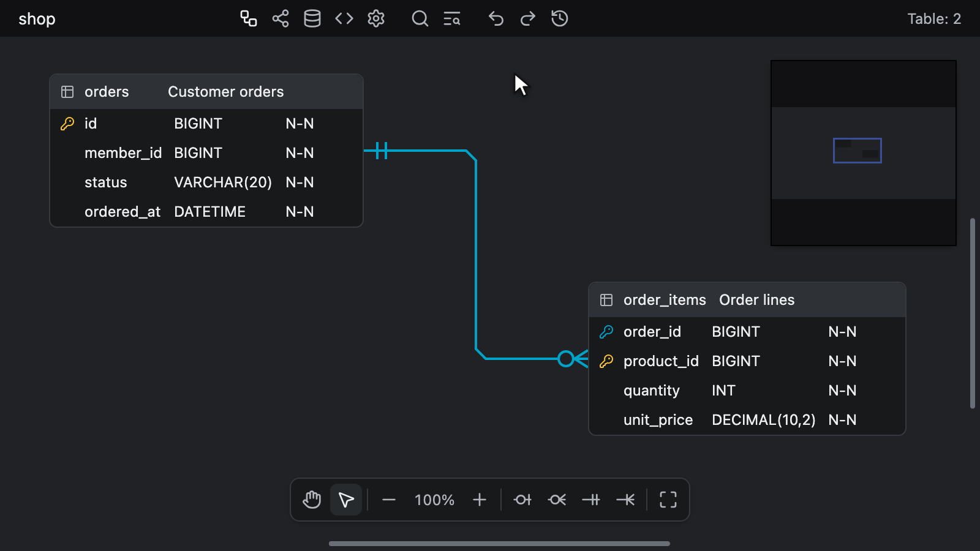The width and height of the screenshot is (980, 551).
Task: Undo the last action
Action: (x=496, y=18)
